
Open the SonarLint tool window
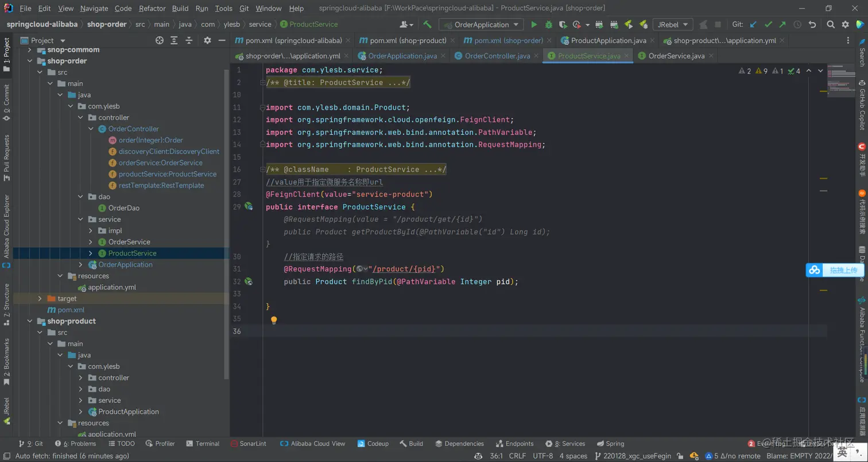[x=249, y=444]
